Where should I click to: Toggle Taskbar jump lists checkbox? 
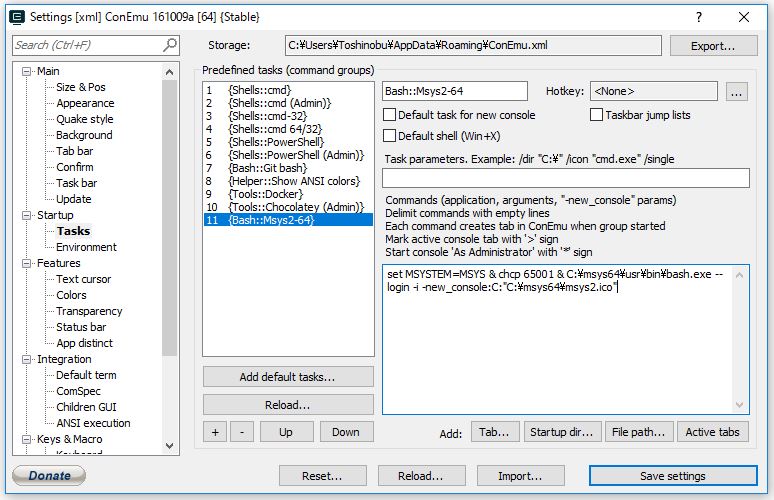tap(596, 115)
